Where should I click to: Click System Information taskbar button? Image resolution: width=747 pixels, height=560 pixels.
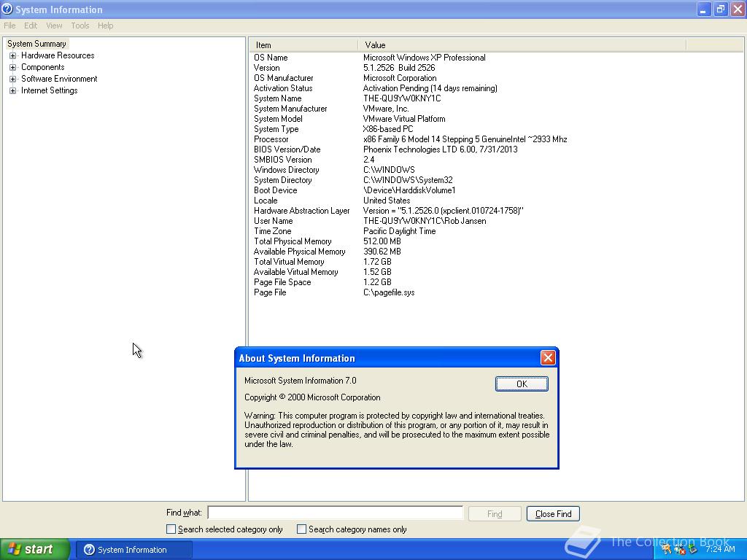click(x=134, y=550)
